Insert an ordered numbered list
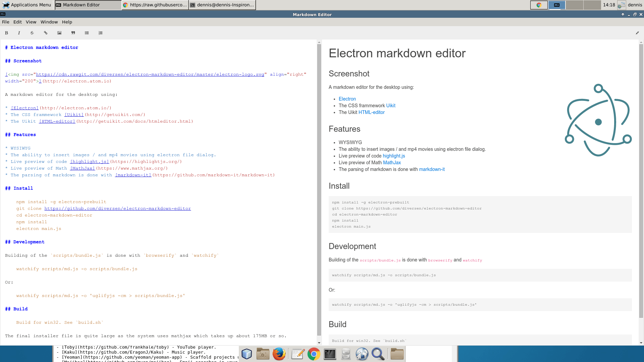644x362 pixels. pos(101,33)
